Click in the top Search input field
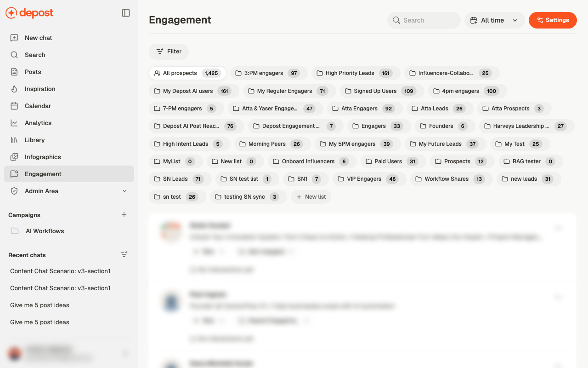 point(424,20)
